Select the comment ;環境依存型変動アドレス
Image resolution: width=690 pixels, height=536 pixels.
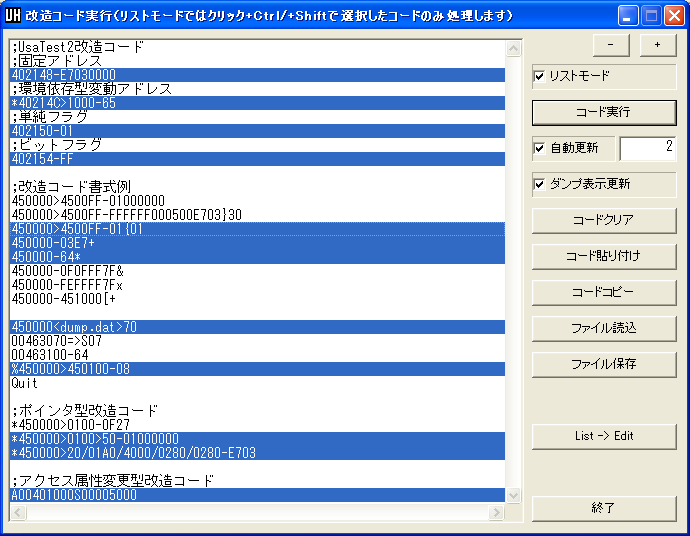pyautogui.click(x=257, y=89)
